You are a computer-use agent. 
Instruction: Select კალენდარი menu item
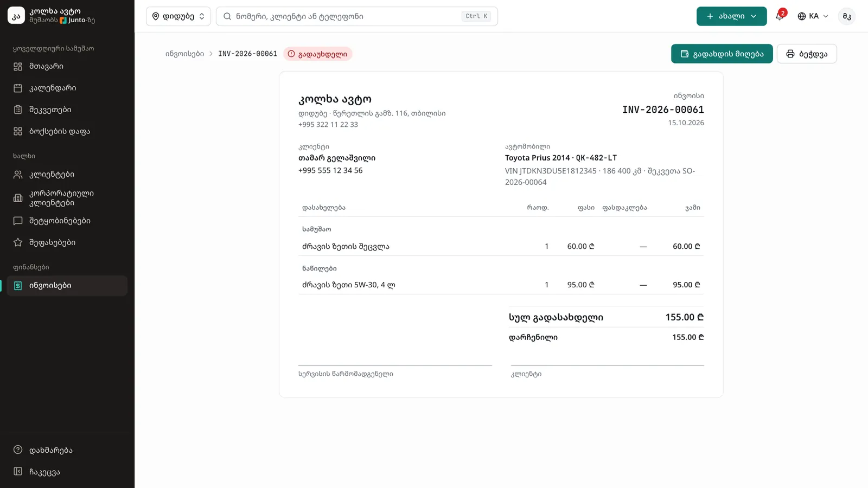tap(67, 88)
